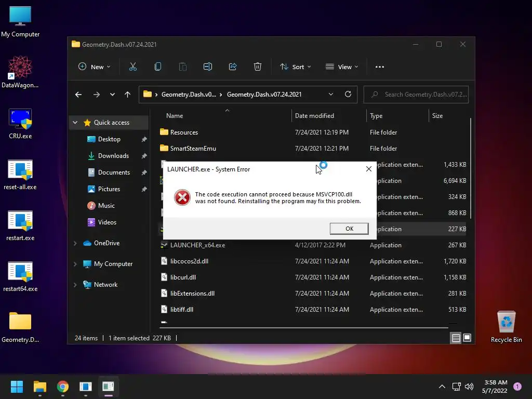This screenshot has width=532, height=399.
Task: Click the volume speaker tray icon
Action: coord(469,387)
